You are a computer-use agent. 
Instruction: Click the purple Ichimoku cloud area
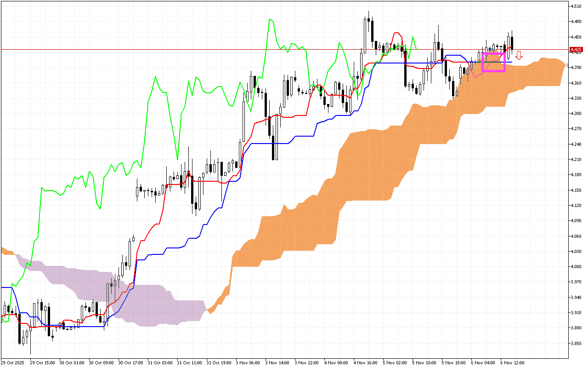(152, 304)
